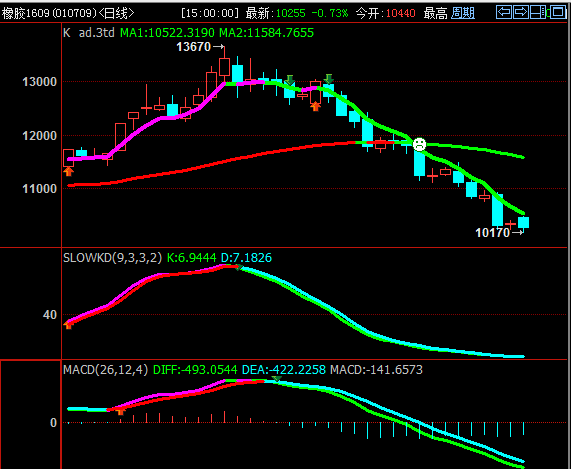Click the orange up-arrow below 11000 candle
This screenshot has width=571, height=469.
68,172
